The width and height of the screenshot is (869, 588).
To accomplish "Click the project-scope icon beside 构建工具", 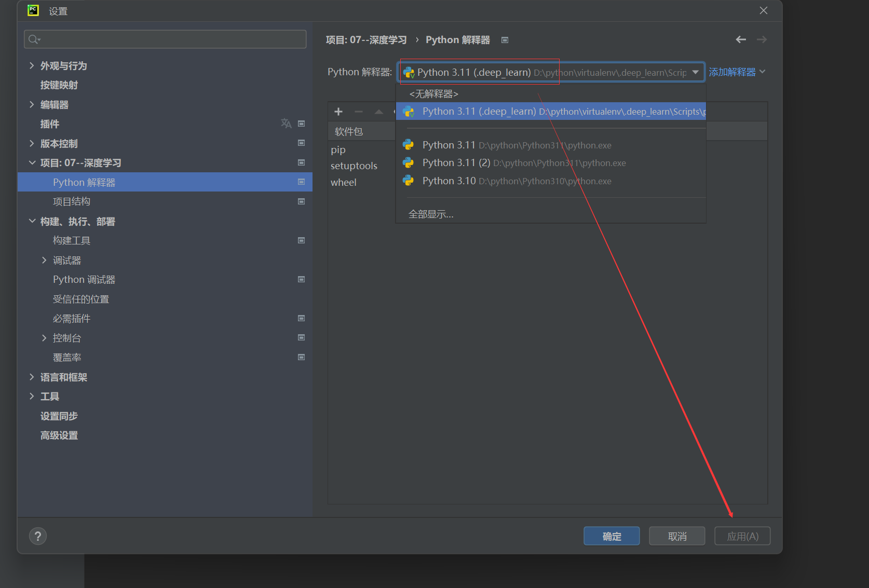I will click(301, 240).
